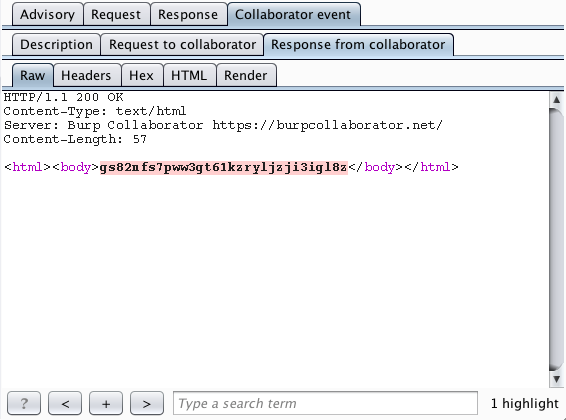Screen dimensions: 566x420
Task: Open the Hex view tab
Action: pos(142,75)
